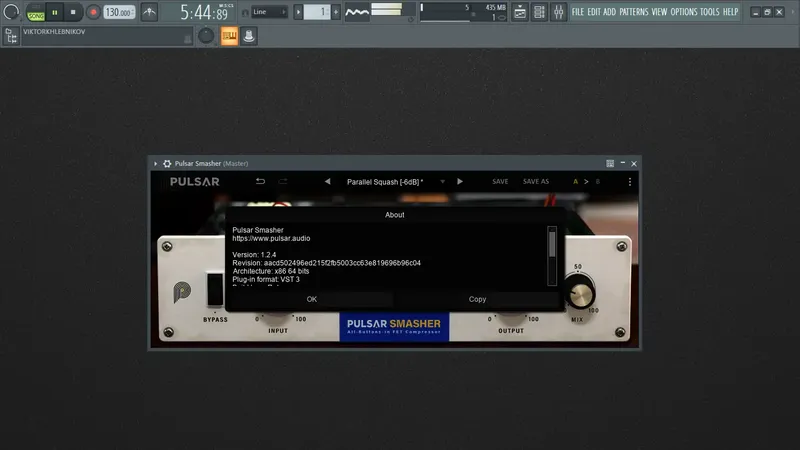Click the Version: 1.2.4 text
The width and height of the screenshot is (800, 450).
point(254,255)
